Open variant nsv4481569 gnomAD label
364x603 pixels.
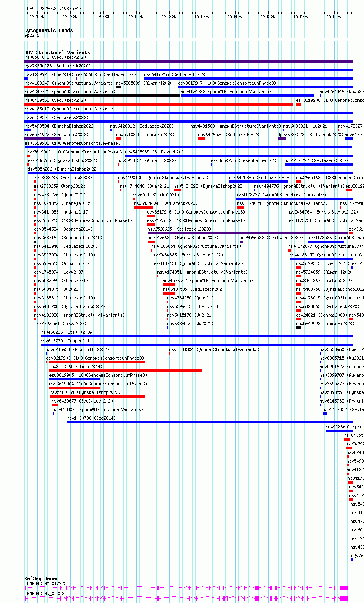(236, 126)
